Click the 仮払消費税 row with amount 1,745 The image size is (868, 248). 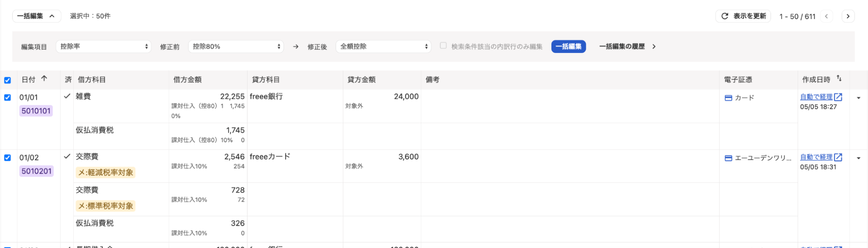tap(95, 130)
